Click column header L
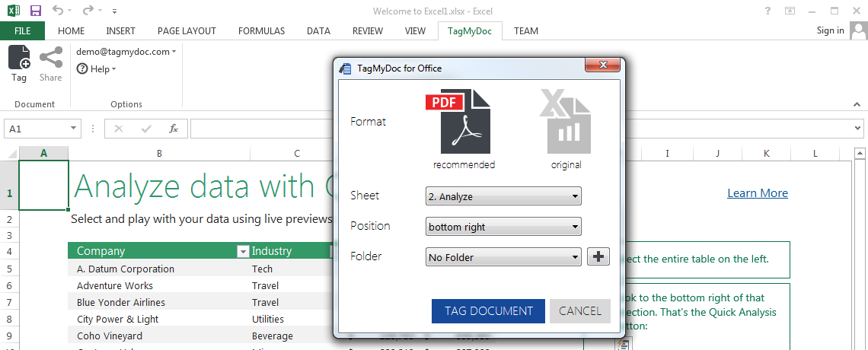868x350 pixels. pyautogui.click(x=815, y=153)
